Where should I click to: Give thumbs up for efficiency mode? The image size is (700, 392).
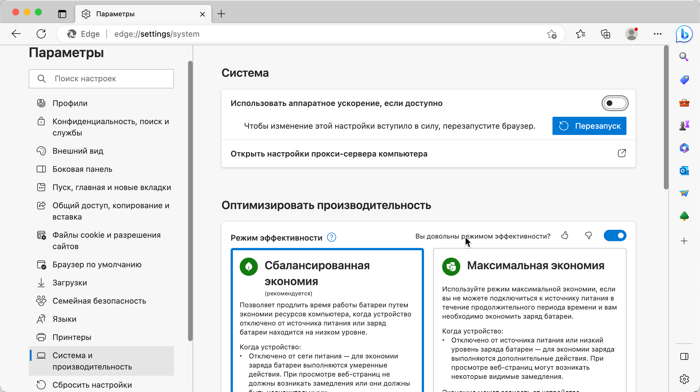(565, 235)
